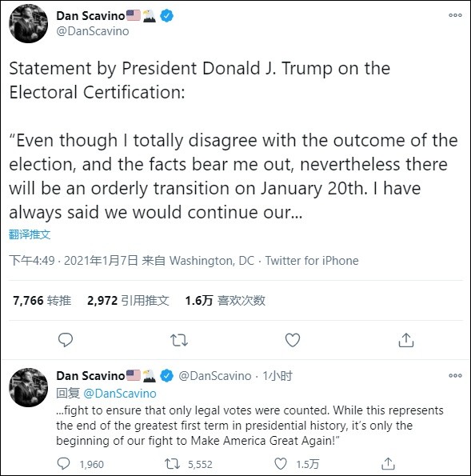Screen dimensions: 471x476
Task: View the 1.6万 喜欢次数 likes list
Action: click(226, 301)
